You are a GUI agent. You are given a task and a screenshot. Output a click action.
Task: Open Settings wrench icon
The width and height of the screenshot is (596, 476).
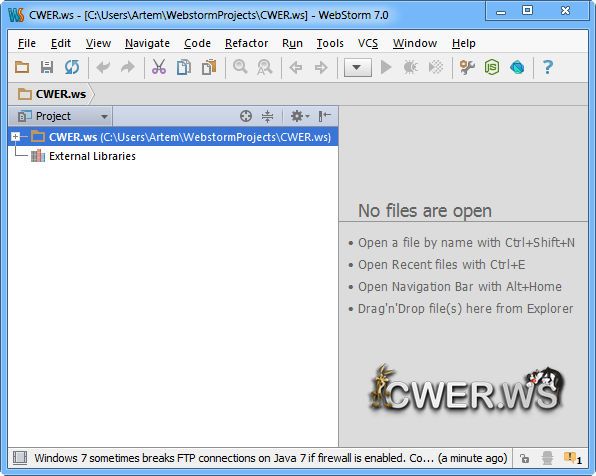coord(467,67)
